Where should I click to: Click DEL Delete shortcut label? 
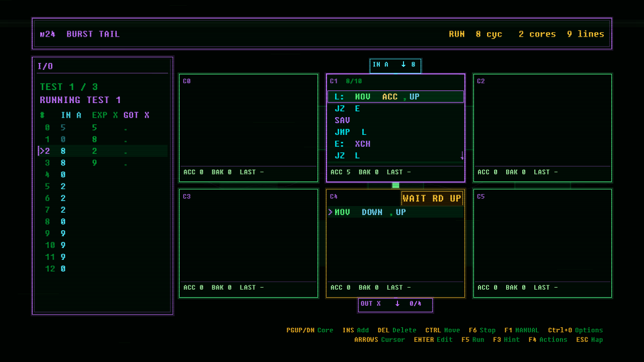click(x=397, y=330)
